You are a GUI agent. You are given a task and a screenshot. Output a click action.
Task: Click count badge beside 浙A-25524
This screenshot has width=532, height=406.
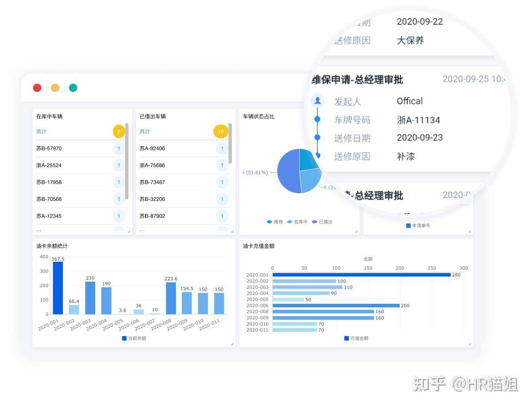[x=119, y=165]
